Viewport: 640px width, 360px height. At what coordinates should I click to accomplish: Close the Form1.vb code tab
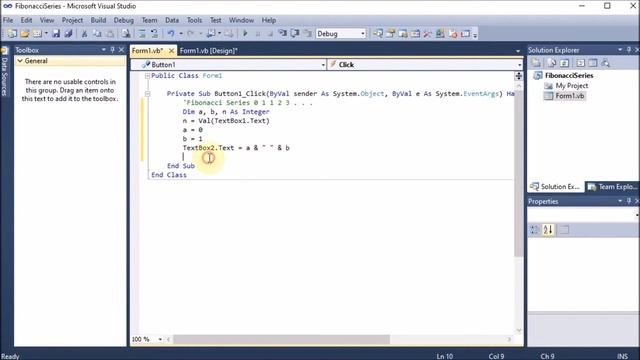pyautogui.click(x=171, y=51)
